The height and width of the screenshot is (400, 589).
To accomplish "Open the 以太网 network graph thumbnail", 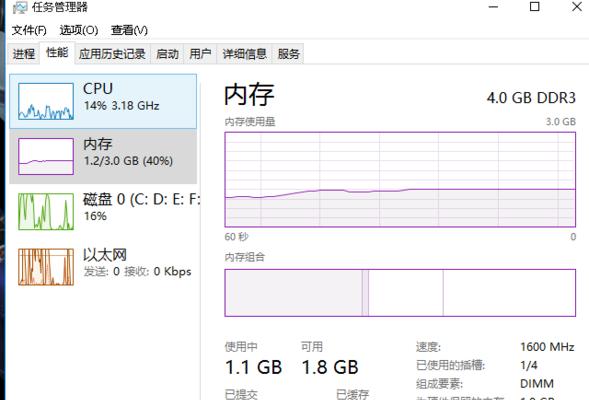I will (x=46, y=267).
